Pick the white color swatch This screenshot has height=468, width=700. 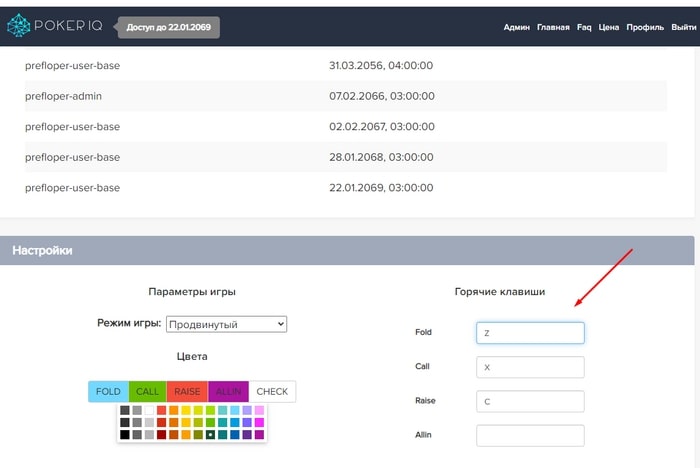(x=149, y=410)
